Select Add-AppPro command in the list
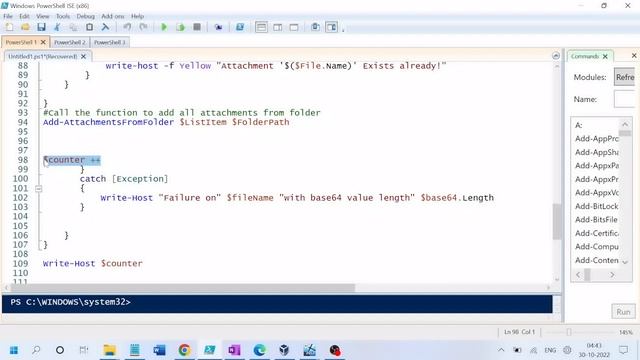The height and width of the screenshot is (360, 640). click(x=596, y=139)
